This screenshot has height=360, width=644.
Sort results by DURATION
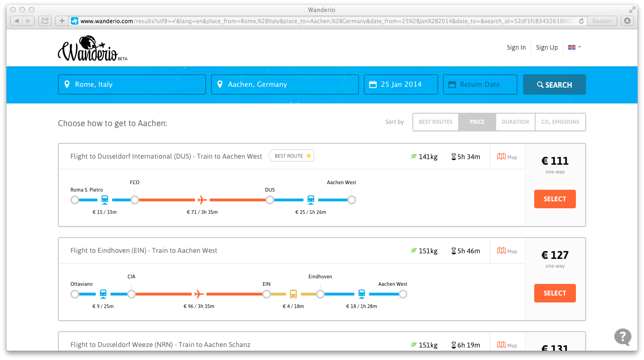(515, 122)
